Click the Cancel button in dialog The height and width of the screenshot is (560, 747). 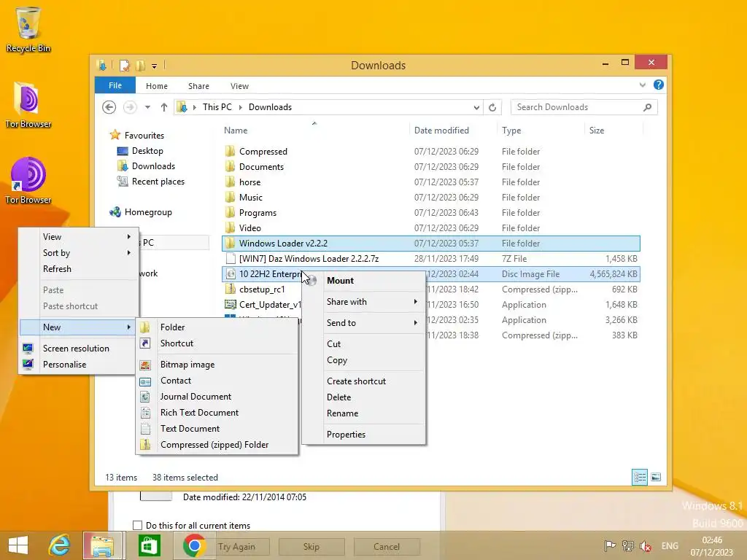387,547
